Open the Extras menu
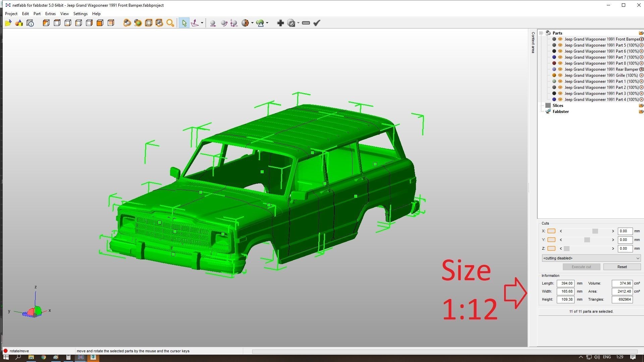This screenshot has width=644, height=362. [50, 14]
